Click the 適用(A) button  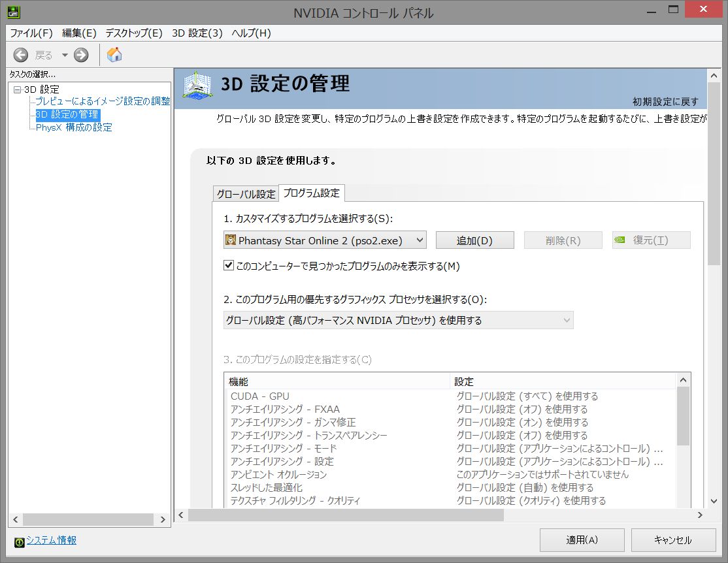click(582, 539)
